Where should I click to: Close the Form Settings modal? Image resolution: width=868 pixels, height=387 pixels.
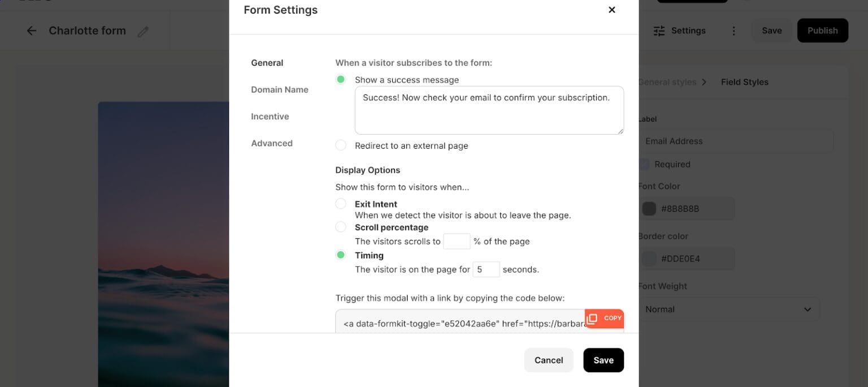(611, 10)
